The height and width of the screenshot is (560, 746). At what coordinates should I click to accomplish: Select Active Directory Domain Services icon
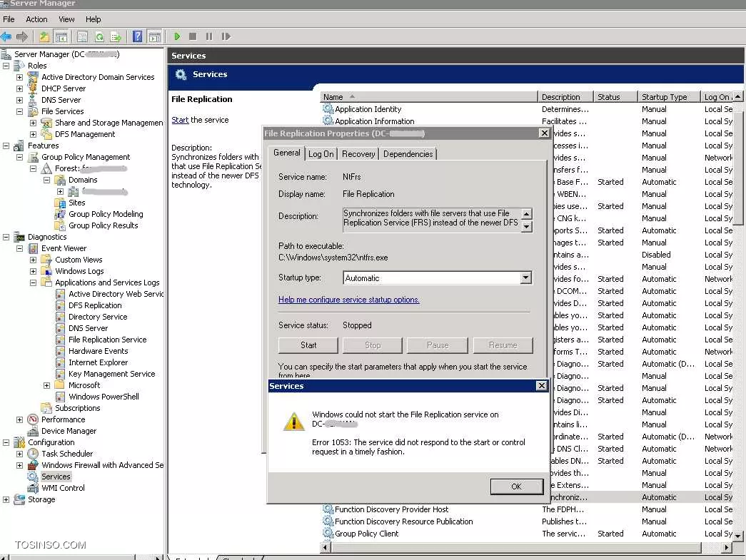tap(33, 77)
